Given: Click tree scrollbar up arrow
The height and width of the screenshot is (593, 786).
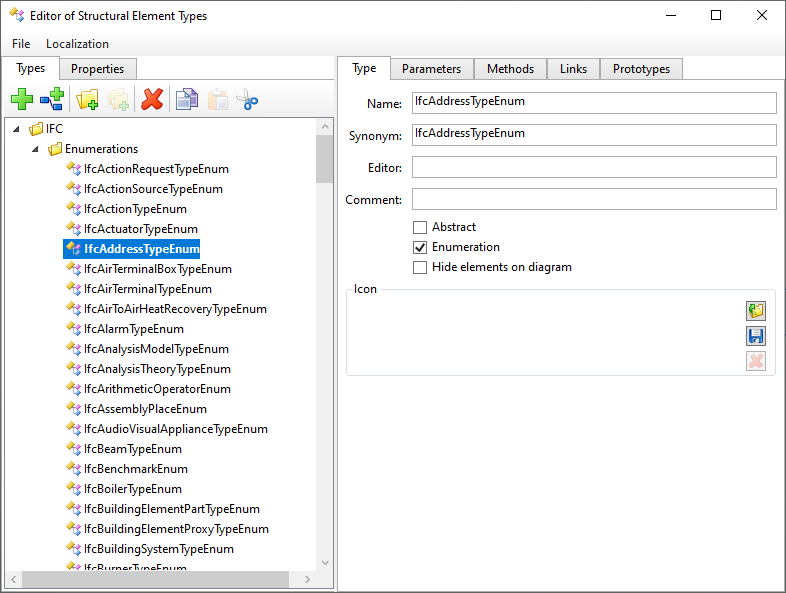Looking at the screenshot, I should click(x=325, y=127).
